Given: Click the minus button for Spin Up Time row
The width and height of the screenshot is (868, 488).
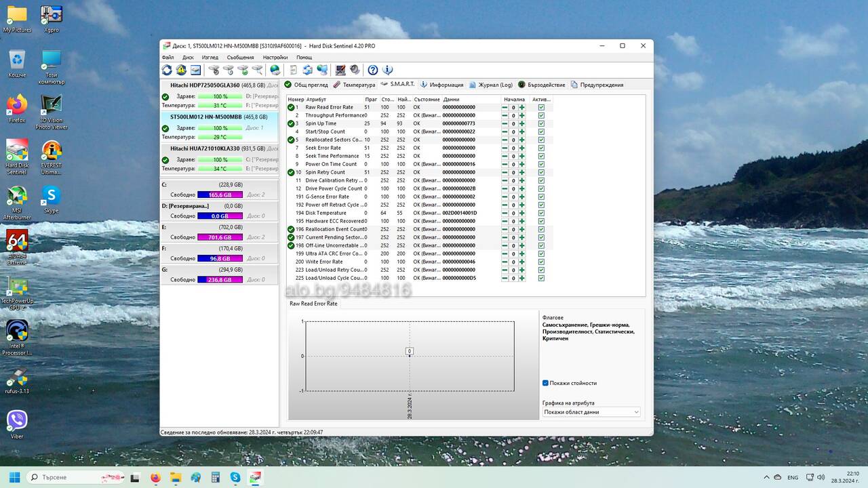Looking at the screenshot, I should [x=505, y=123].
